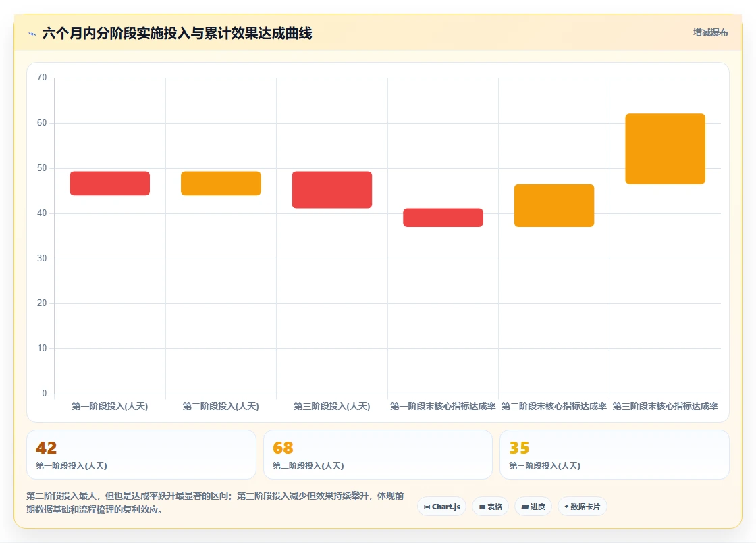Click the 增减瀑布 label in header
Screen dimensions: 756x543
(x=710, y=33)
